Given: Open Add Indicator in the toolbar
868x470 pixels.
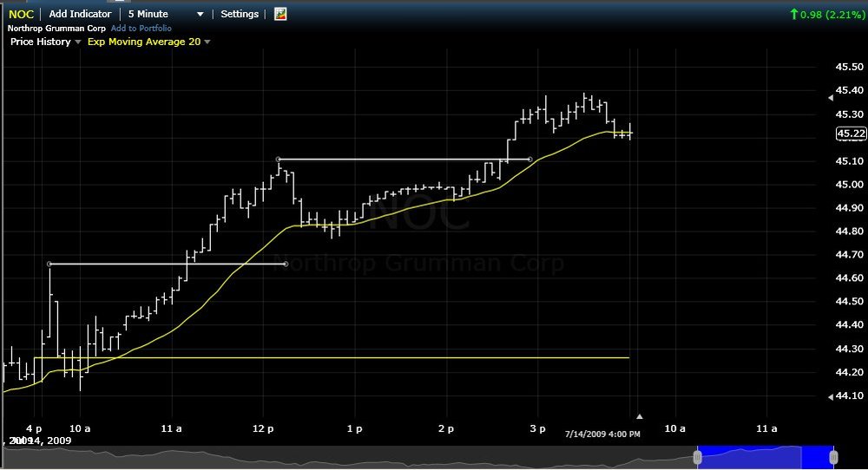Looking at the screenshot, I should [80, 14].
